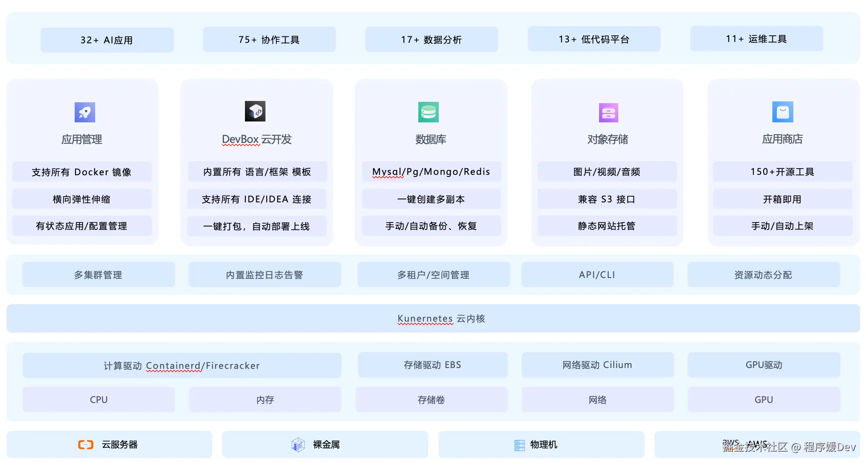
Task: Click 支持所有 Docker 镜像 item
Action: click(x=82, y=172)
